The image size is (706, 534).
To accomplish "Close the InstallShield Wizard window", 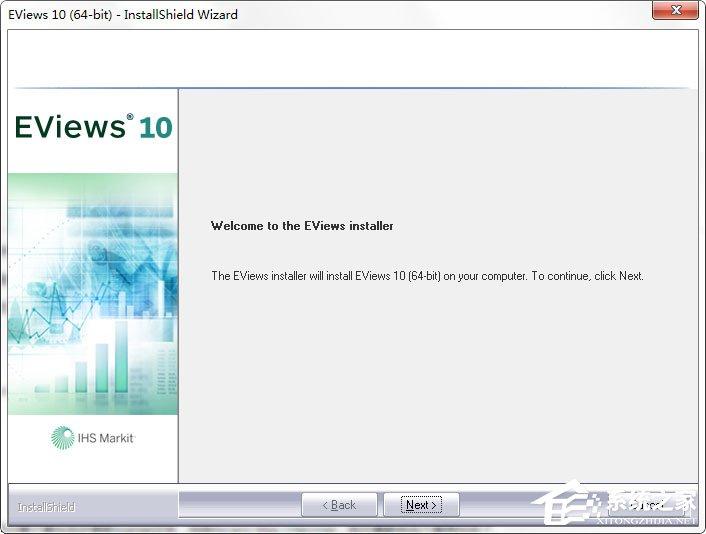I will click(x=675, y=10).
